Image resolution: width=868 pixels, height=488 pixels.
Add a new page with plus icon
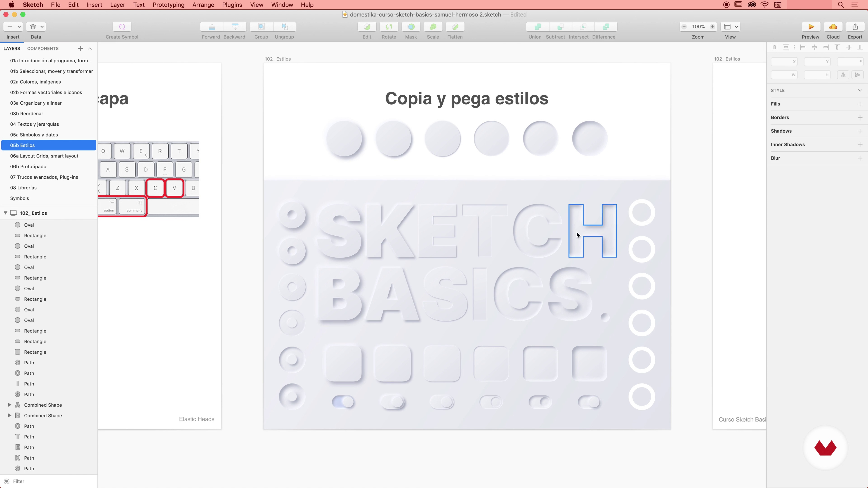click(80, 49)
